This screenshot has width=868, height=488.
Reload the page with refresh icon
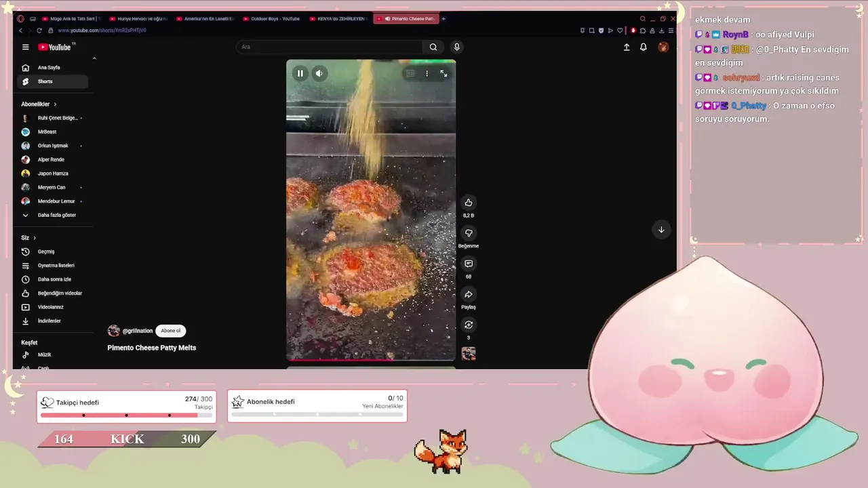click(x=39, y=30)
